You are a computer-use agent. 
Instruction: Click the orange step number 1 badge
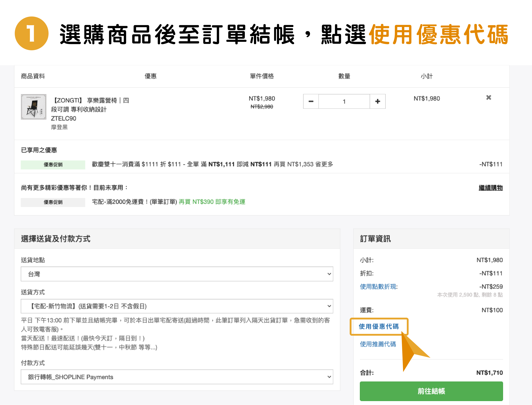(32, 34)
